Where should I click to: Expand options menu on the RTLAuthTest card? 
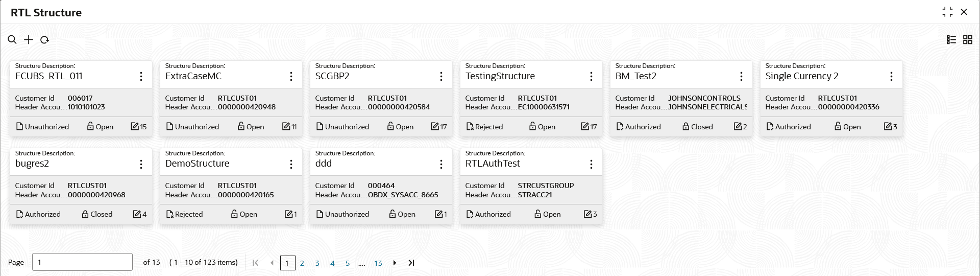(591, 164)
